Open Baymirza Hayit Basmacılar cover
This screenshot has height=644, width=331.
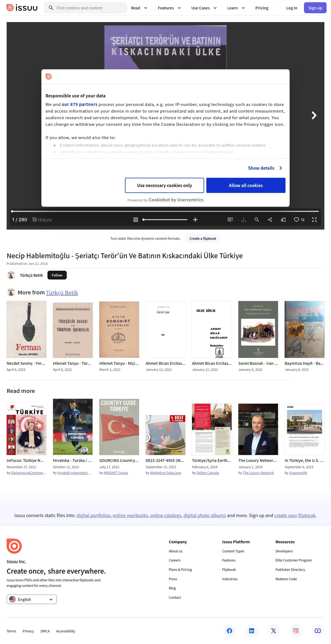coord(305,329)
